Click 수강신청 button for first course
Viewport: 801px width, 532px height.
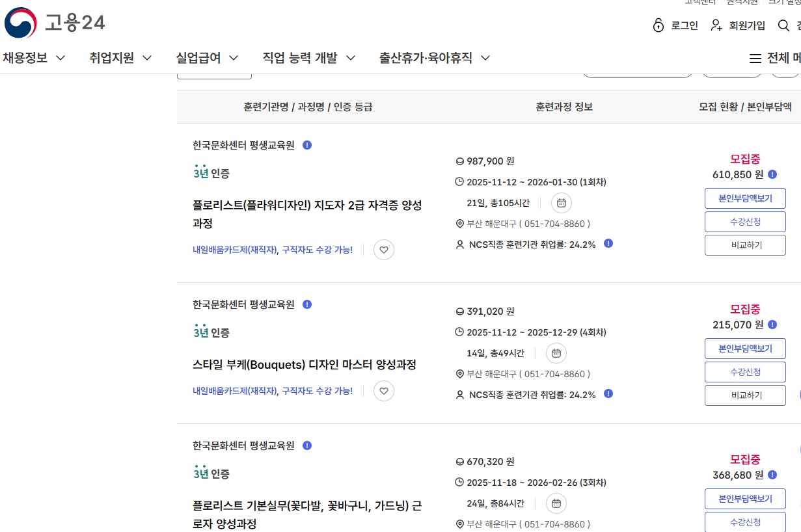tap(745, 222)
